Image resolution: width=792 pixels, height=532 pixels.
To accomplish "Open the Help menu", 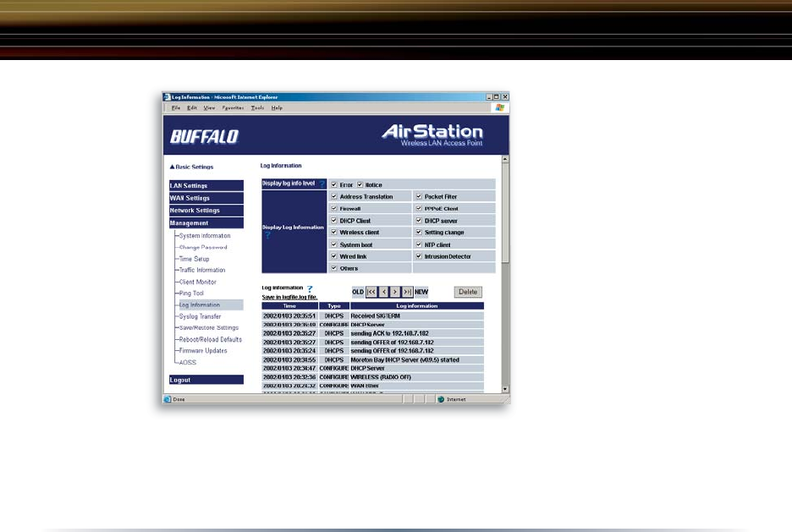I will point(277,108).
